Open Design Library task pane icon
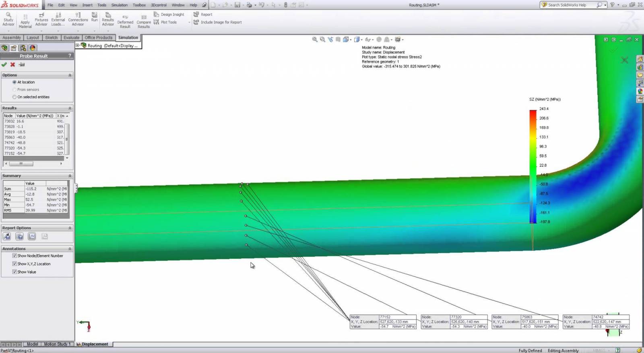This screenshot has width=644, height=353. (640, 67)
